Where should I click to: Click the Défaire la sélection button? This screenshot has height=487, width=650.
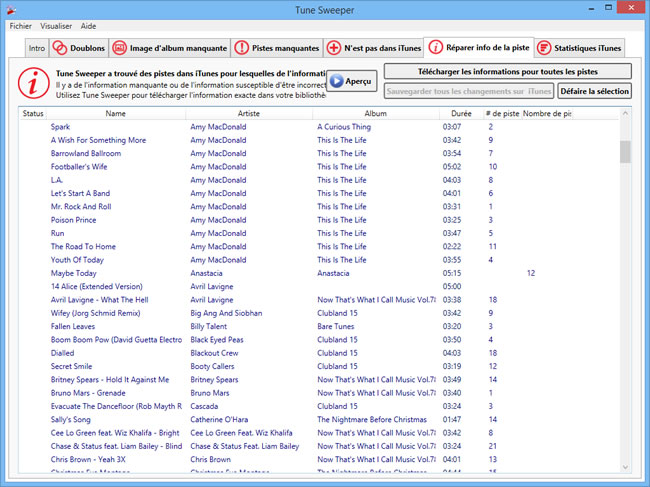(x=594, y=91)
